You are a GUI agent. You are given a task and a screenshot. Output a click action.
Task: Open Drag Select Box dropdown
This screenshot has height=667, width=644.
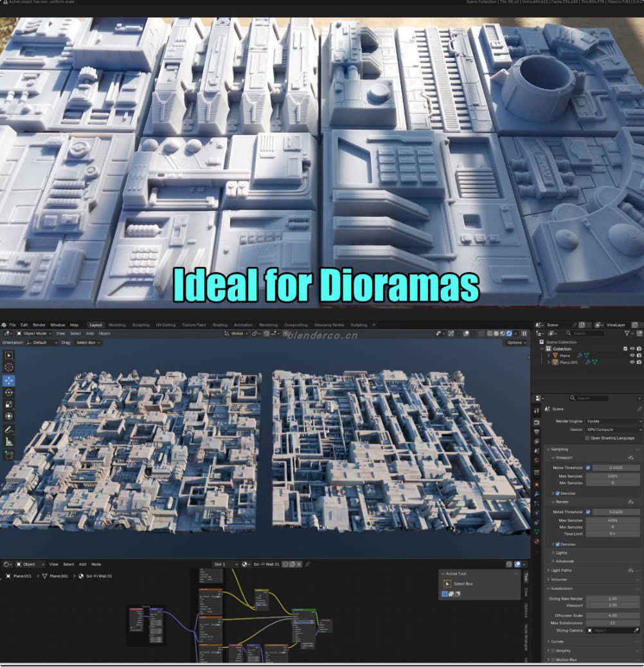click(x=88, y=342)
